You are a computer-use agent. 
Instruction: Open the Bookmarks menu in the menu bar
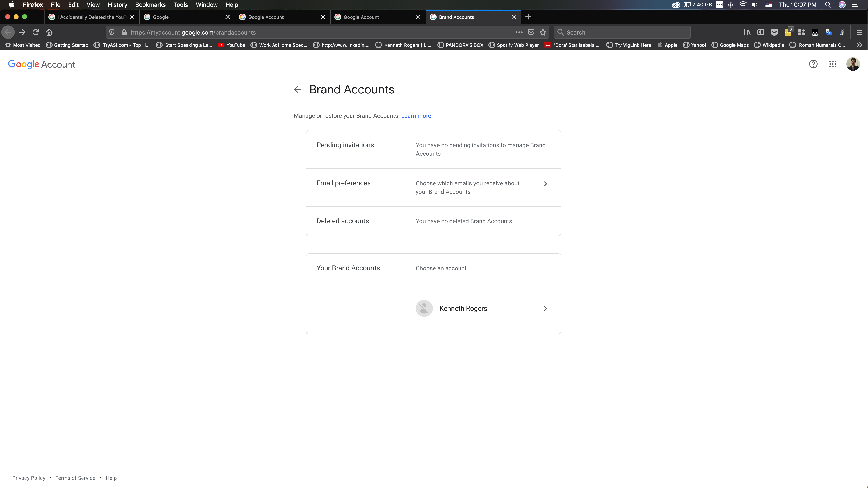(x=150, y=5)
